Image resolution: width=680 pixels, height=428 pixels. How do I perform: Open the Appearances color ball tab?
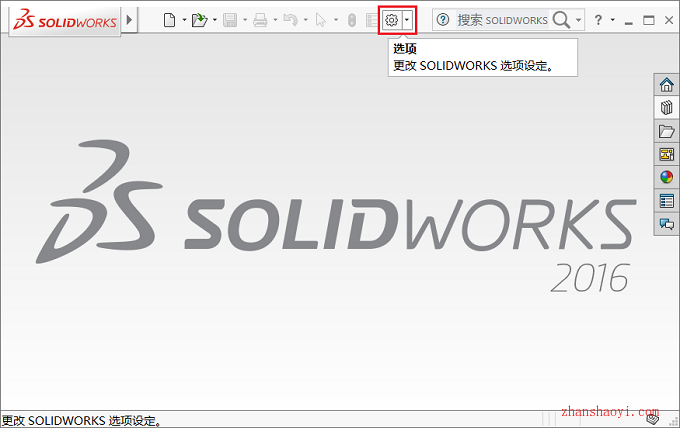[667, 177]
